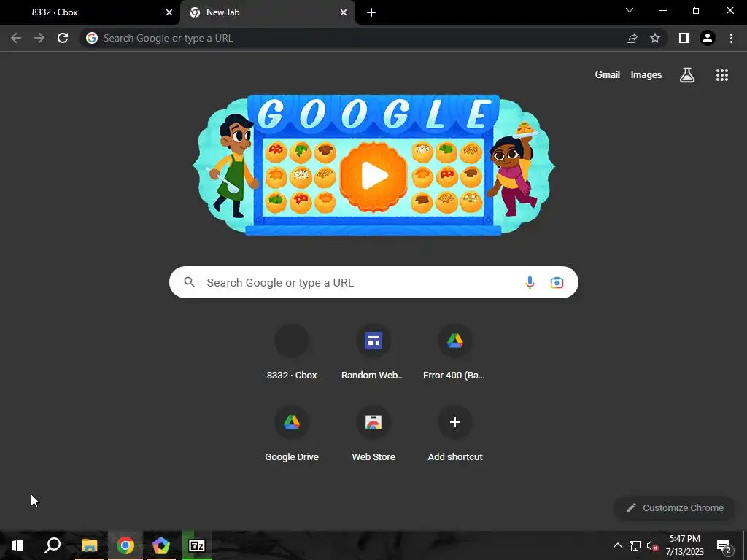This screenshot has width=747, height=560.
Task: Open the taskbar clock showing 5:47 PM
Action: coord(684,545)
